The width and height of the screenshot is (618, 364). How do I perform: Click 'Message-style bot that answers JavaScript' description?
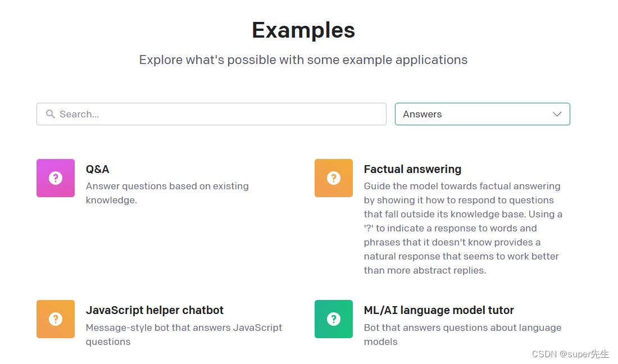184,327
